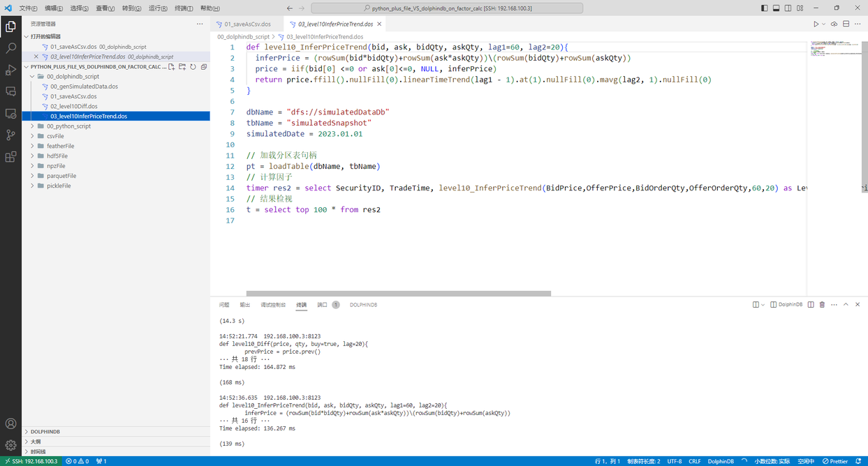Select the Run and Debug icon
This screenshot has height=466, width=868.
point(10,68)
